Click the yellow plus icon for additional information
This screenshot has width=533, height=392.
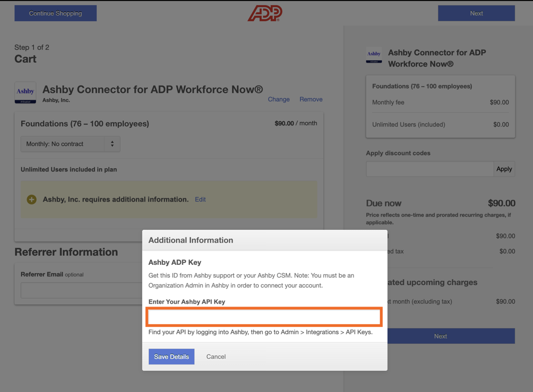[32, 199]
